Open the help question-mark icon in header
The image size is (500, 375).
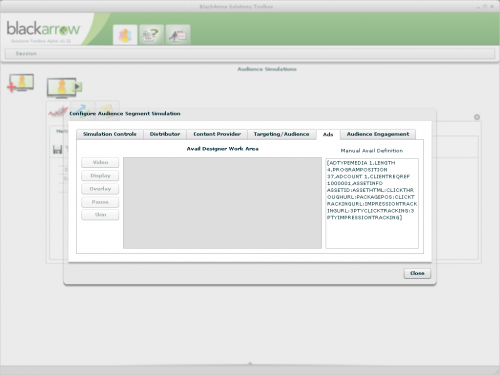click(151, 35)
